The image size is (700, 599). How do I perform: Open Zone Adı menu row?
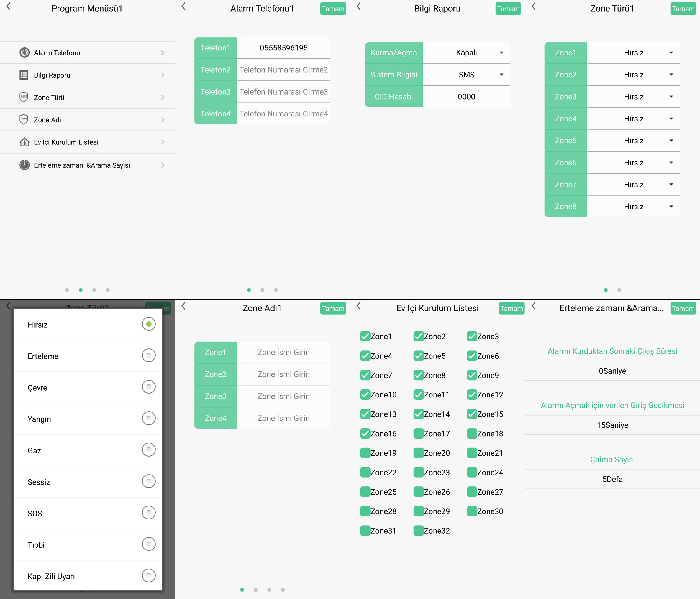[x=87, y=120]
